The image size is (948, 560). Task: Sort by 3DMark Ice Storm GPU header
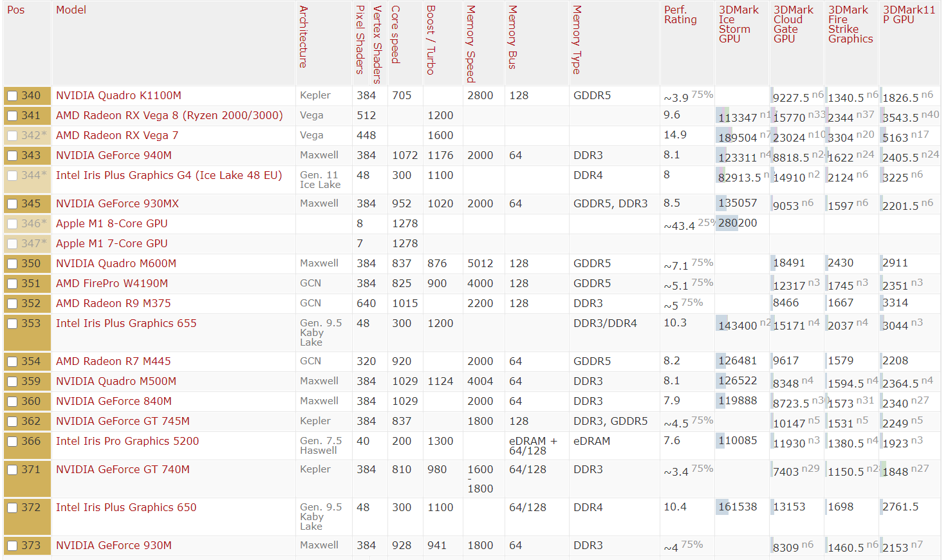coord(739,24)
